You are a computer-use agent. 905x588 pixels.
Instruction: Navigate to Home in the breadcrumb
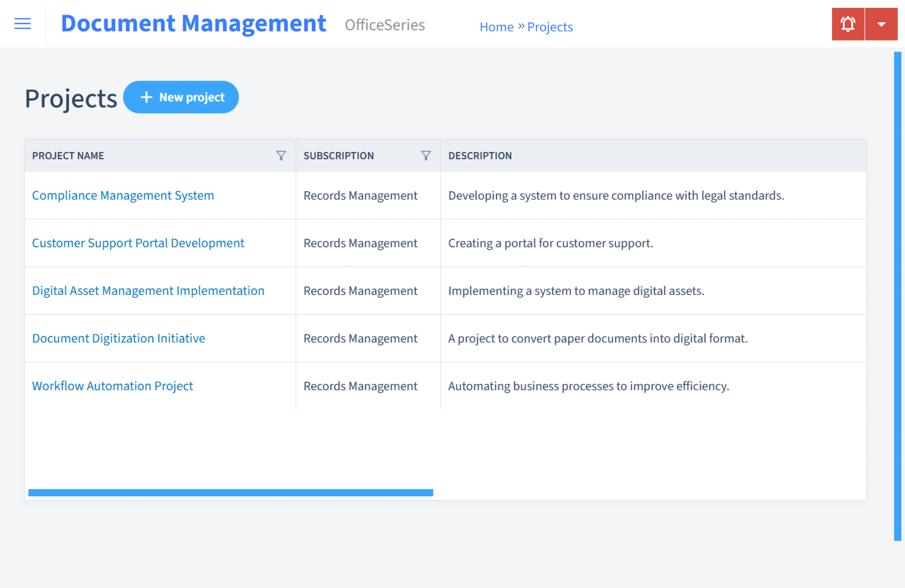point(497,27)
